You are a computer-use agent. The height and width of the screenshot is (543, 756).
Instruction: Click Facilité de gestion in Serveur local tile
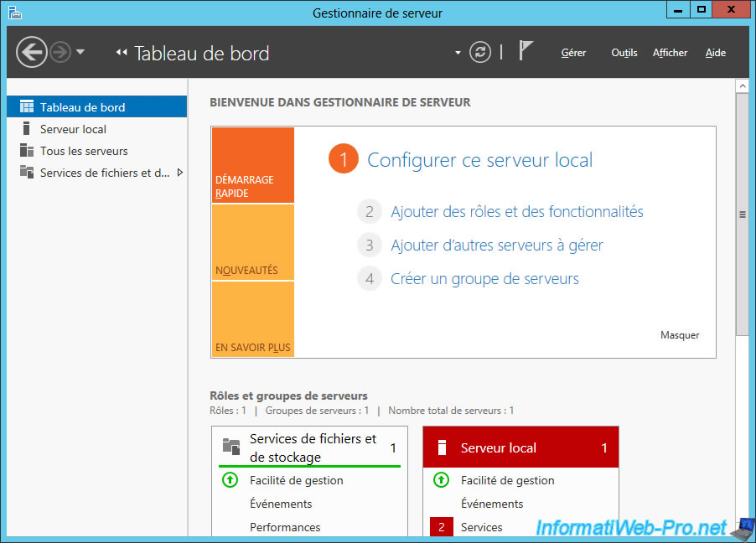508,480
